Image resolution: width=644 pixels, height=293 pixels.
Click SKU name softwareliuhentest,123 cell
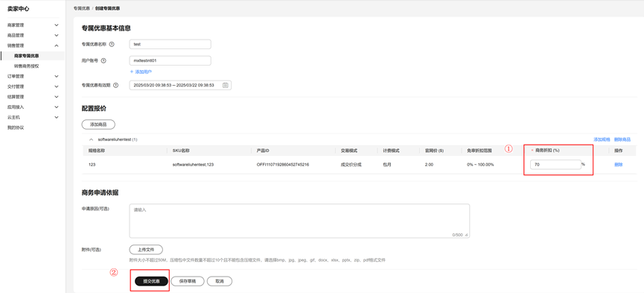point(193,165)
